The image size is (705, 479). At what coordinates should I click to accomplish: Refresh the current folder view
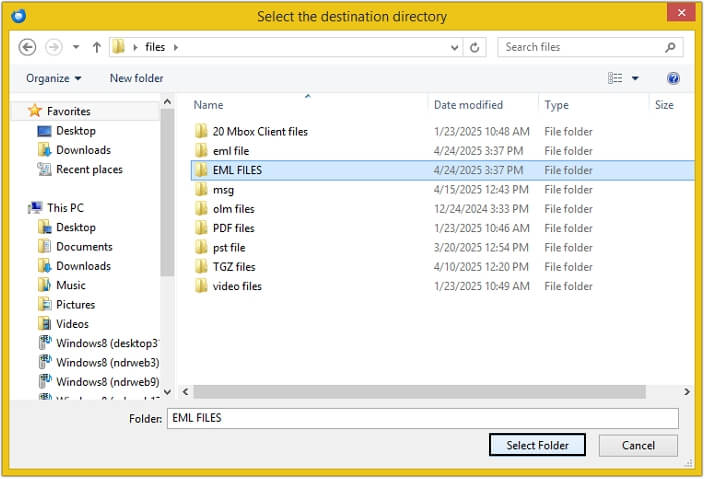click(476, 47)
